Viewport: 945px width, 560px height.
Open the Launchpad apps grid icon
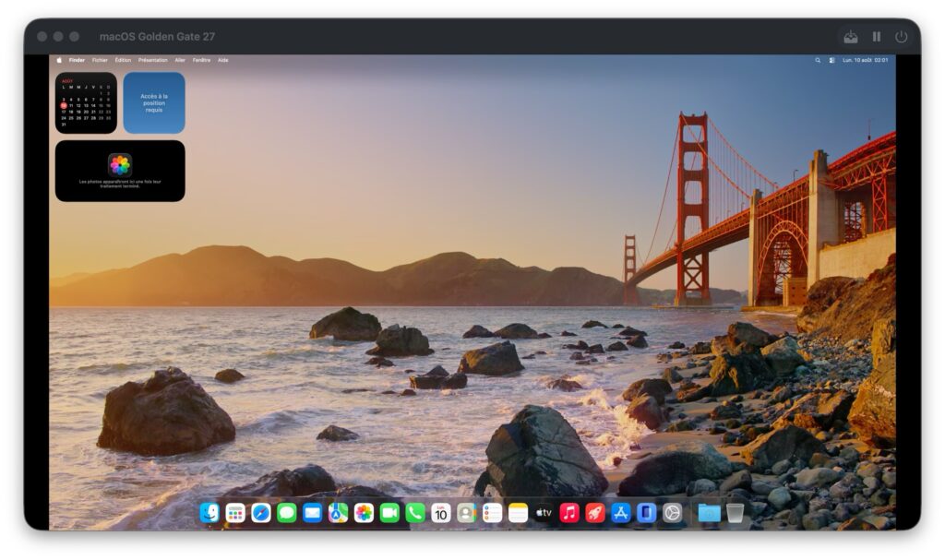[x=235, y=513]
